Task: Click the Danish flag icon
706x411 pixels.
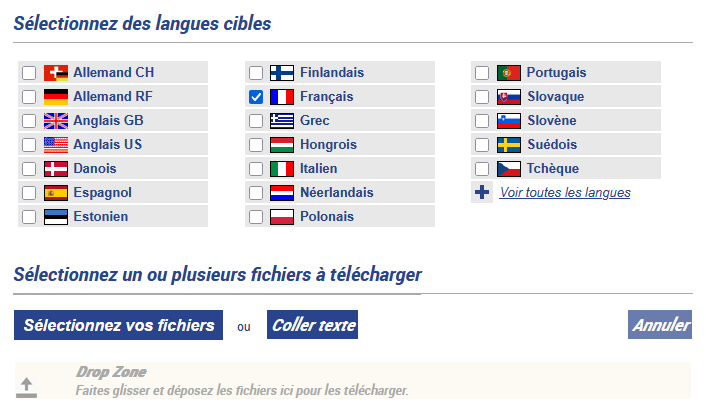Action: [x=56, y=169]
